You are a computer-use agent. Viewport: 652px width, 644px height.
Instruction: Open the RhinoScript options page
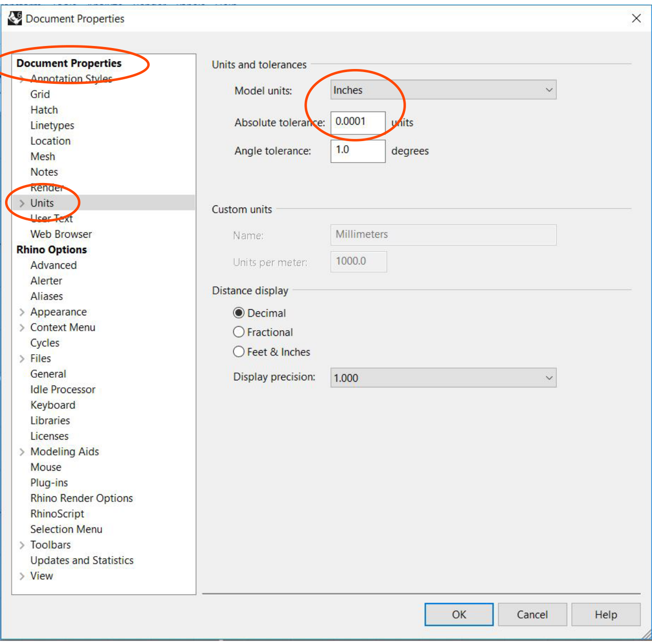pyautogui.click(x=57, y=514)
